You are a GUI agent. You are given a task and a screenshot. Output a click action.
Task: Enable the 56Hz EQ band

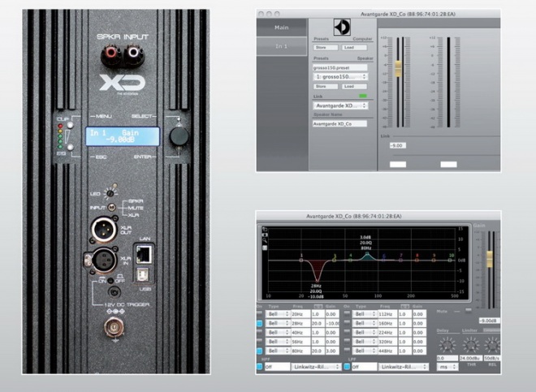(259, 341)
